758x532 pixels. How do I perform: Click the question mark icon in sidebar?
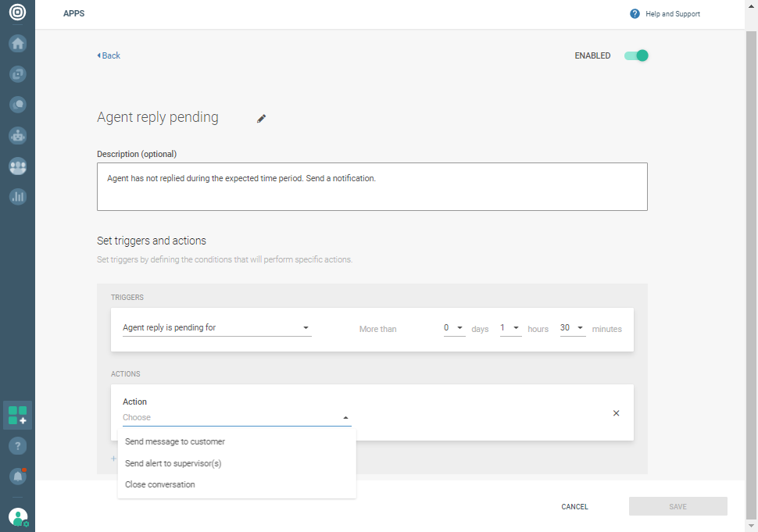[17, 445]
